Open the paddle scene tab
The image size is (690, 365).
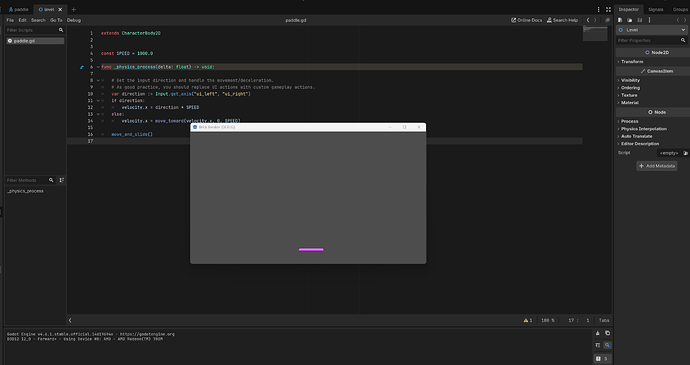click(18, 9)
